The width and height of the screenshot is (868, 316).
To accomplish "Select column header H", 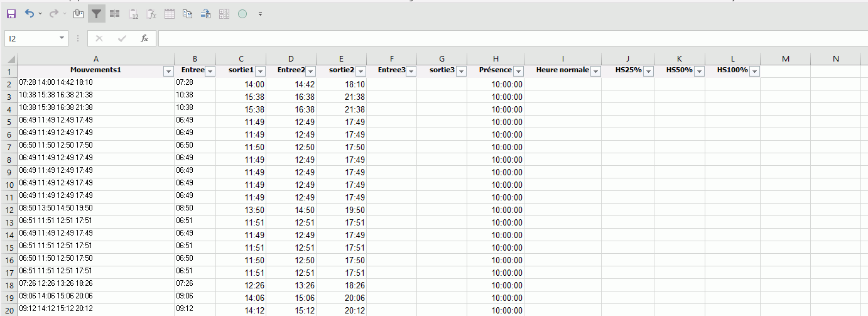I will (495, 58).
